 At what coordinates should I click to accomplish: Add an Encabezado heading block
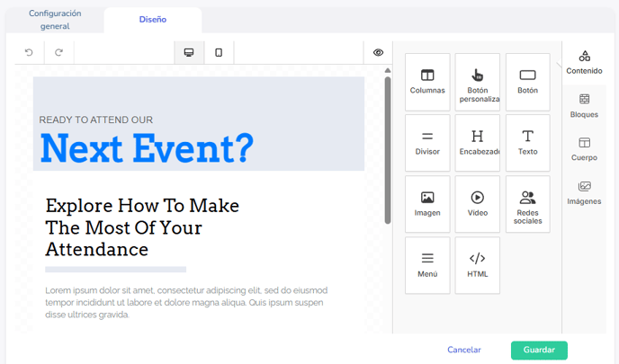click(x=478, y=143)
